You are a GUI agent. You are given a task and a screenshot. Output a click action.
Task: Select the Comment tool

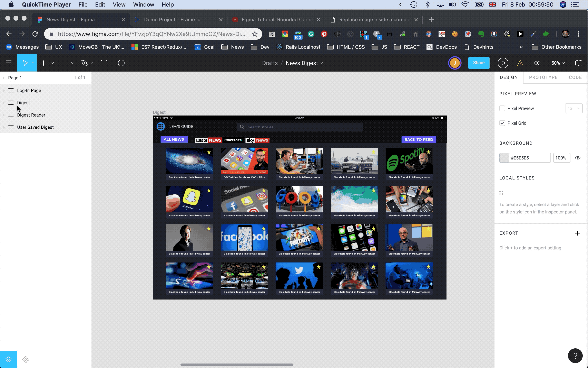[x=121, y=63]
